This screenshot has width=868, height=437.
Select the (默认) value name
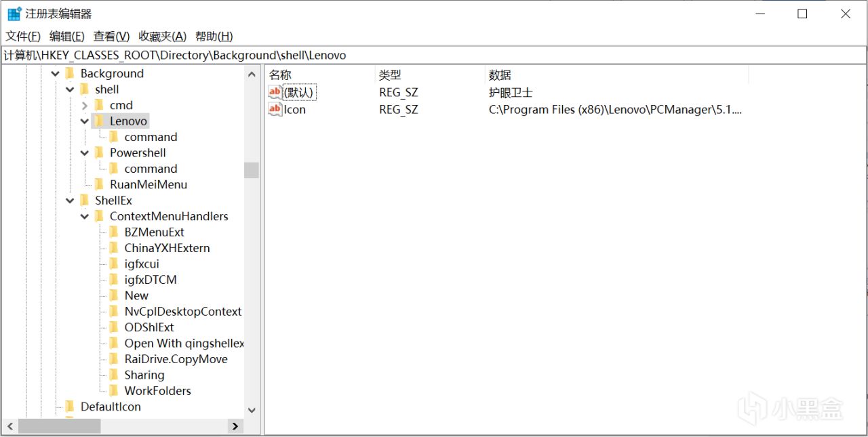[x=300, y=92]
